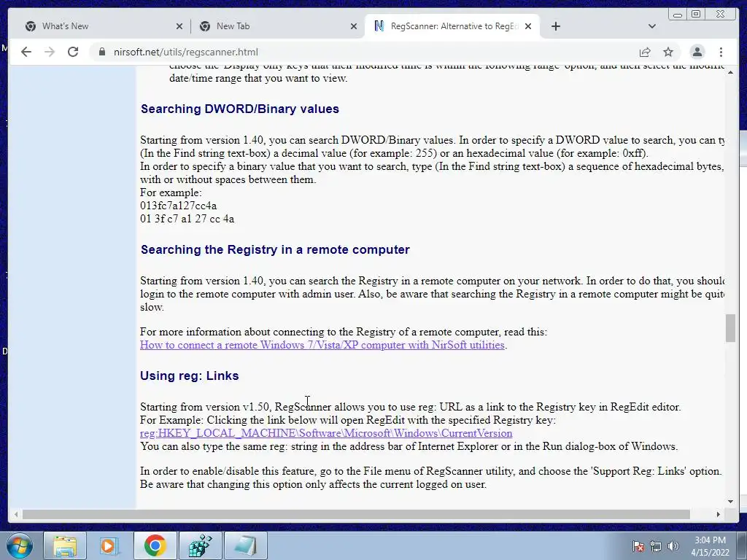
Task: Bookmark this tab with the star
Action: click(x=668, y=52)
